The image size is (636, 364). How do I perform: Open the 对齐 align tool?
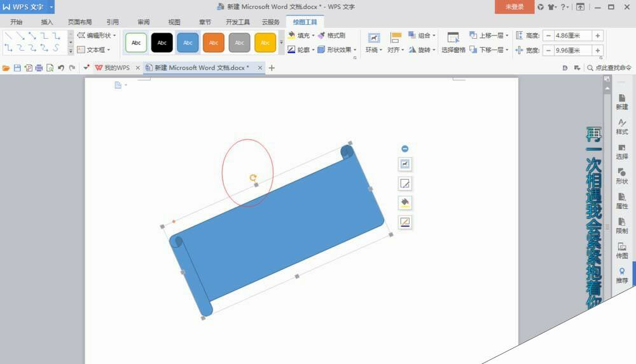click(x=396, y=43)
